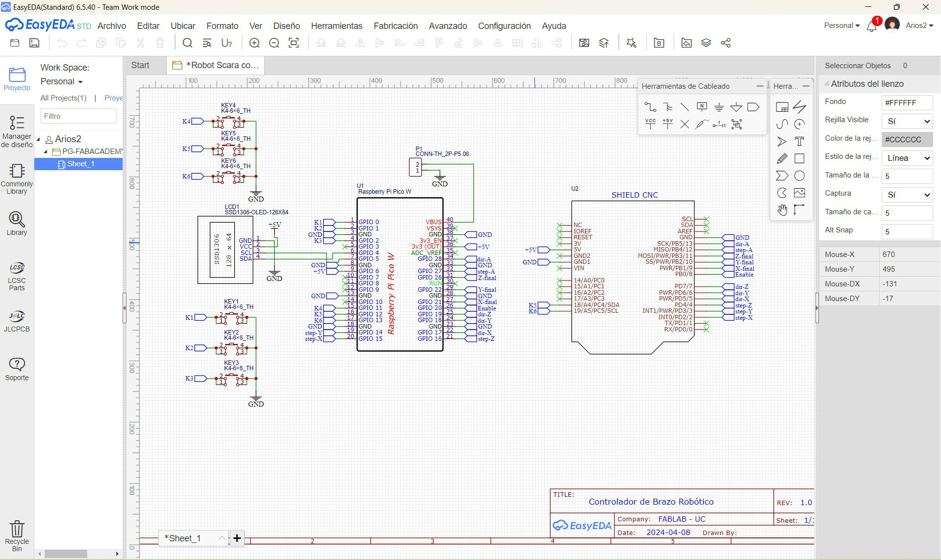This screenshot has height=560, width=941.
Task: Collapse the PG-FABACADEMY project folder
Action: (46, 152)
